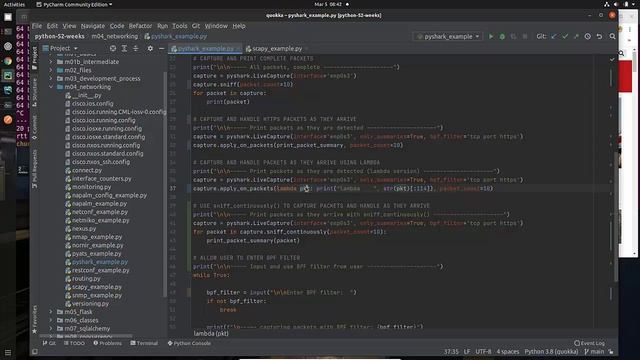Viewport: 640px width, 360px height.
Task: Hide the Project panel with minus icon
Action: 161,48
